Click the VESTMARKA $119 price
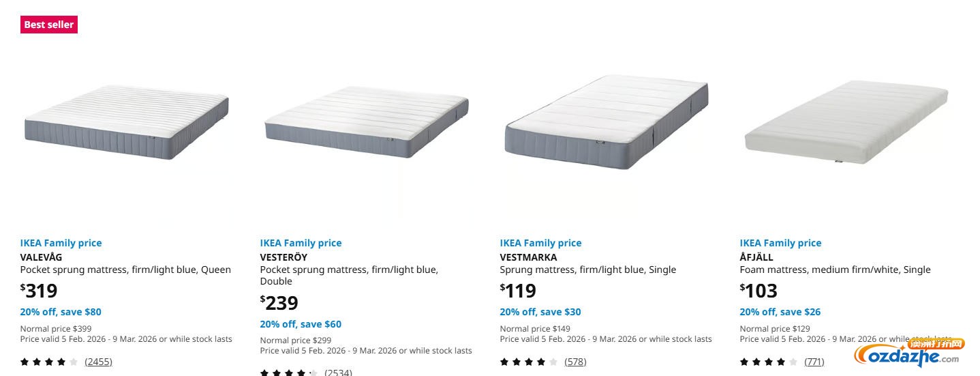The image size is (980, 376). 518,291
